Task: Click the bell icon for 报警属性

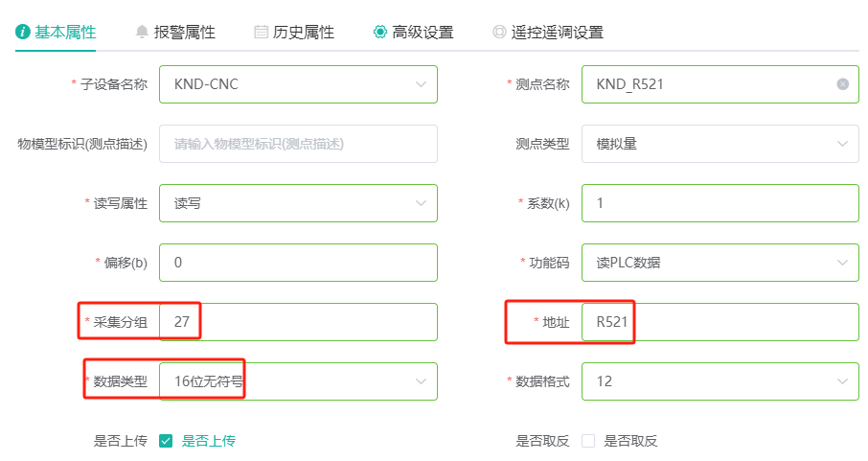Action: point(142,33)
